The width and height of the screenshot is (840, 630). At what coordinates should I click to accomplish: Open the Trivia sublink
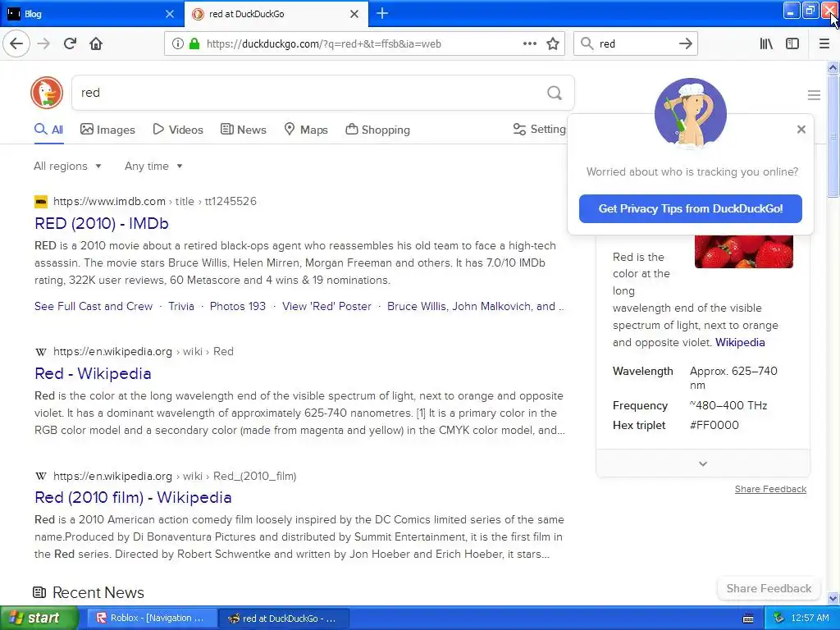(181, 307)
